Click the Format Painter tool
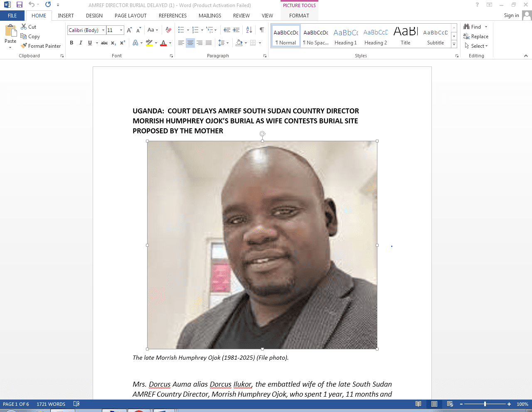Screen dimensions: 532x412 click(41, 46)
